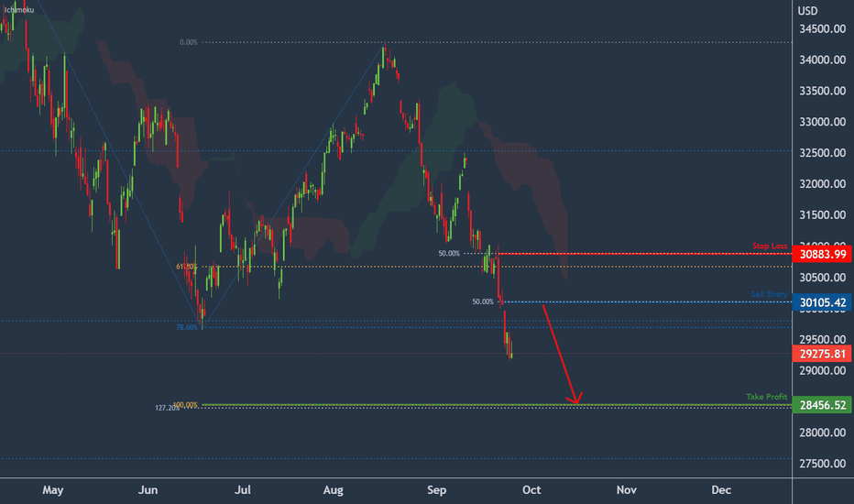Click the current price tag 29275.81
This screenshot has width=854, height=504.
coord(822,354)
